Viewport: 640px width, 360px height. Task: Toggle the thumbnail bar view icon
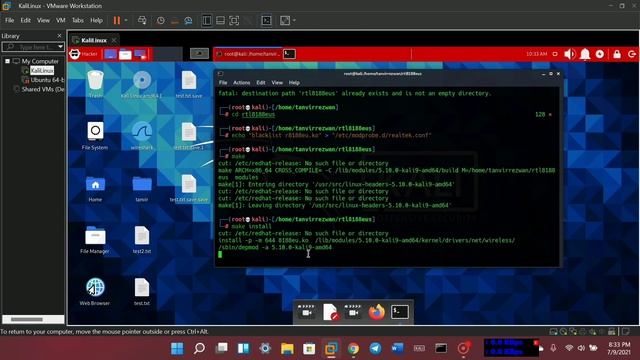(x=220, y=20)
